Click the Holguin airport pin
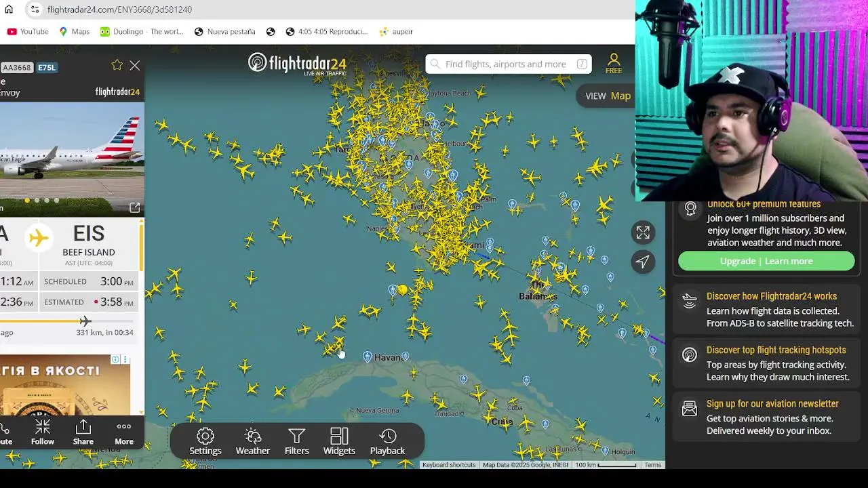This screenshot has height=488, width=868. (x=604, y=449)
